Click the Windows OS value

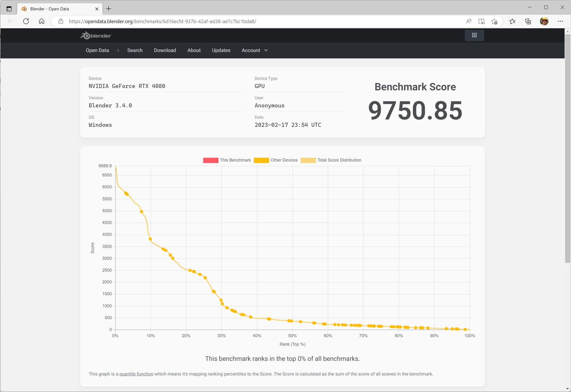(100, 125)
